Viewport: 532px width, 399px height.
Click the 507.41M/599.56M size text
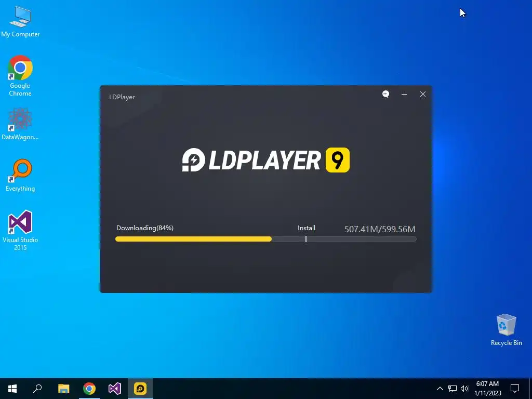coord(380,229)
